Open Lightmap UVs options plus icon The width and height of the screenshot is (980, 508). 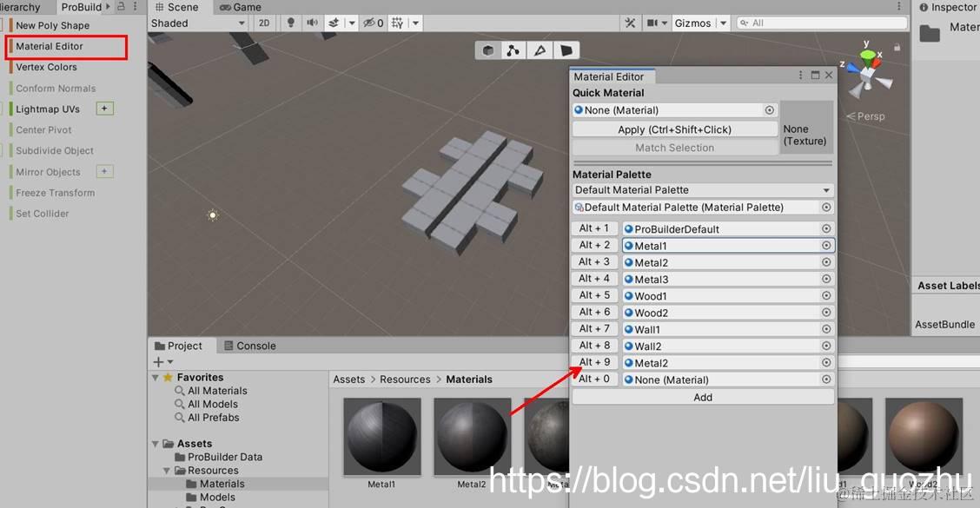tap(104, 109)
